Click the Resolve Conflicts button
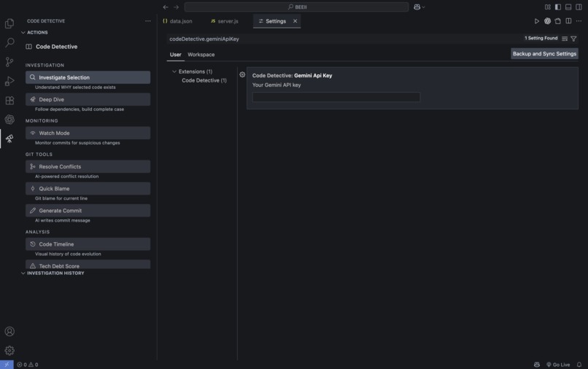 (88, 166)
